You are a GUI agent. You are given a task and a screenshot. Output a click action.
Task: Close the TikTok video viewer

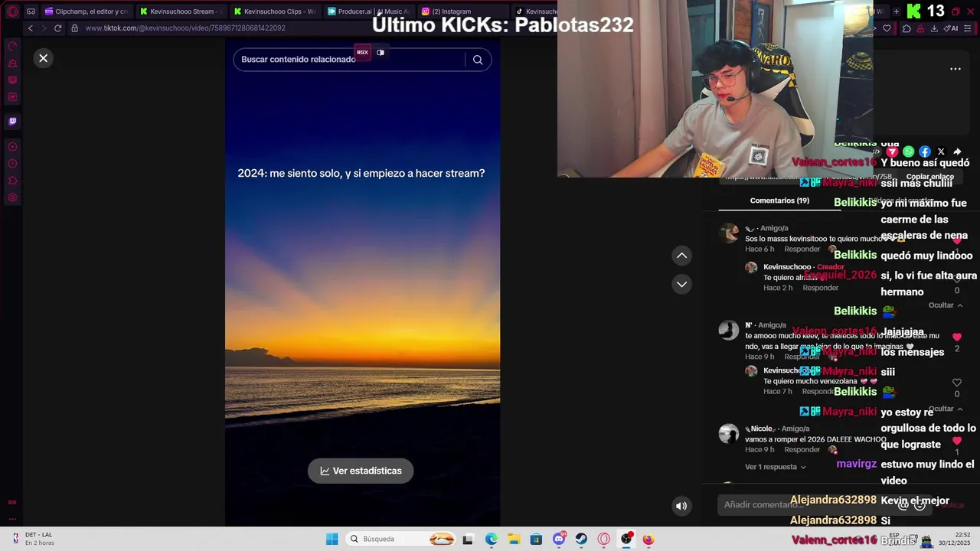click(44, 58)
